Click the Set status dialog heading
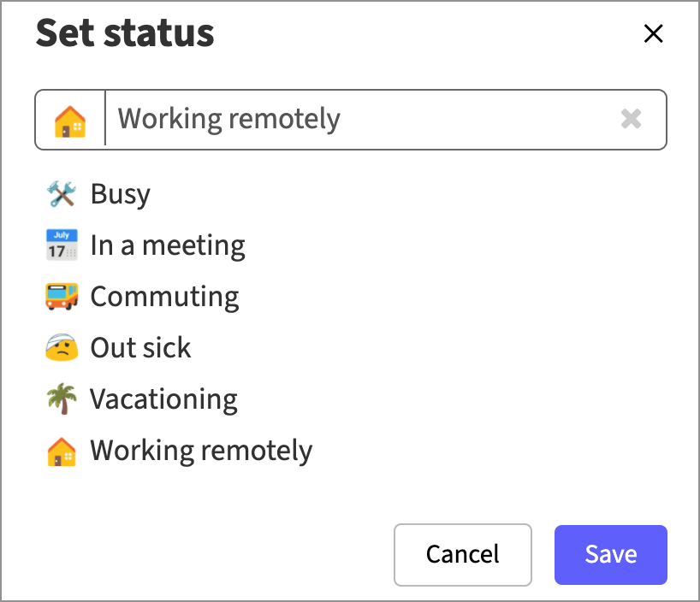The height and width of the screenshot is (602, 700). [x=125, y=33]
